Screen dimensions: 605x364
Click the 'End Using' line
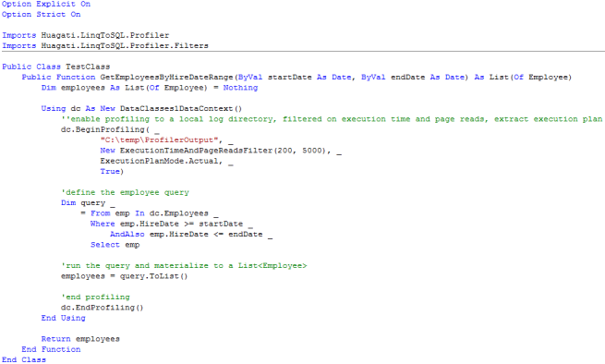[64, 318]
